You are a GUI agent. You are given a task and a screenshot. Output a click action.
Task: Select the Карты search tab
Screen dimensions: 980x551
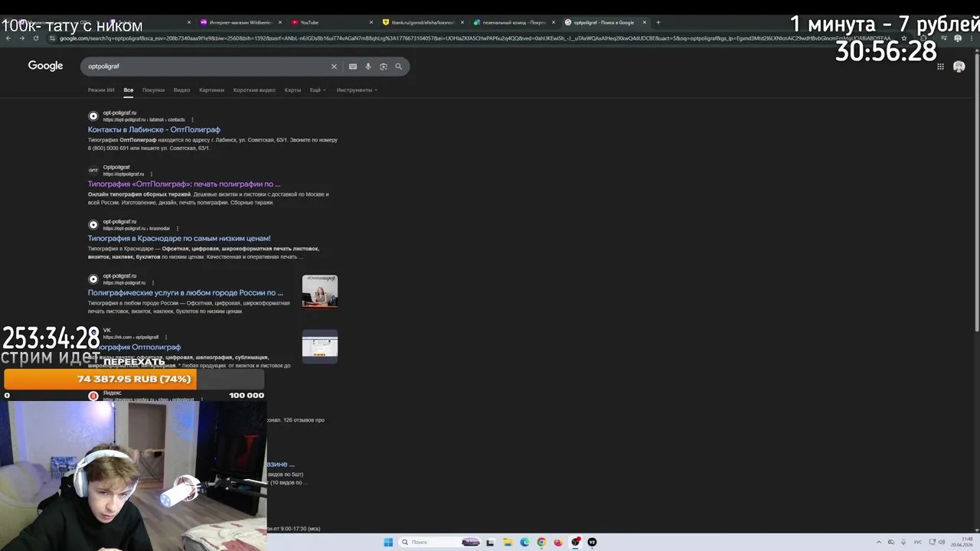coord(292,90)
